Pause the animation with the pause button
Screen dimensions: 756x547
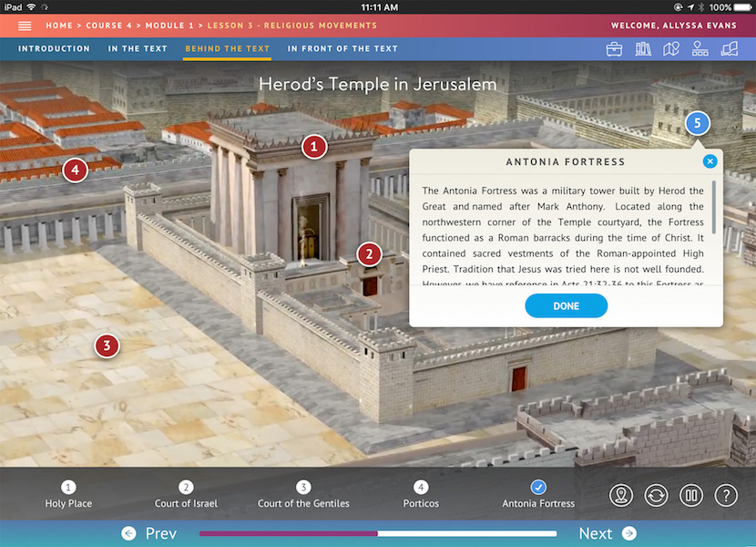point(690,496)
